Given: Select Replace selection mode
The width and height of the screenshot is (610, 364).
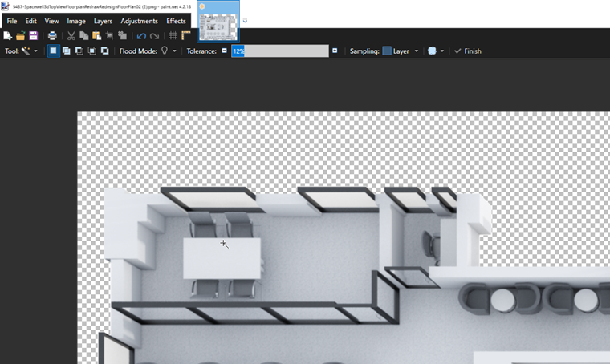Looking at the screenshot, I should coord(54,51).
